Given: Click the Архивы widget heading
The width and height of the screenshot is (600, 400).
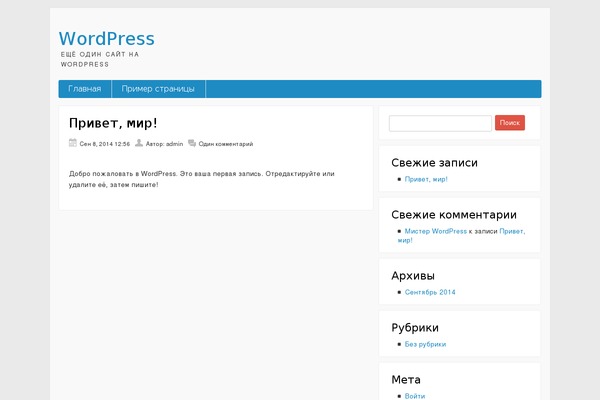Looking at the screenshot, I should point(413,276).
